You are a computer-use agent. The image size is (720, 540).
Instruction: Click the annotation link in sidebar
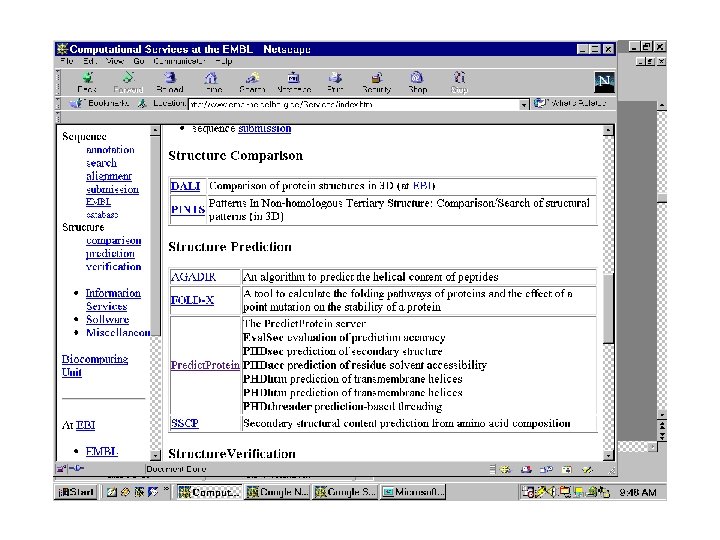(x=110, y=150)
